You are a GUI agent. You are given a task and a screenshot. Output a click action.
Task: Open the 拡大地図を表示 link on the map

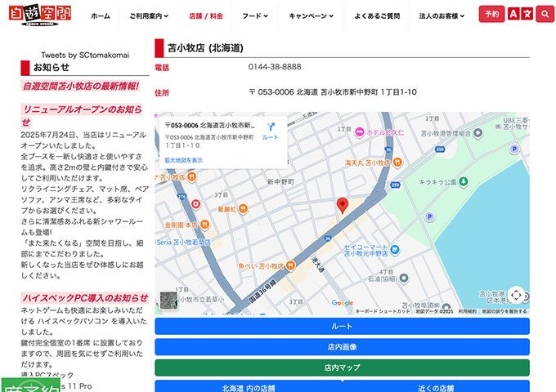[184, 160]
